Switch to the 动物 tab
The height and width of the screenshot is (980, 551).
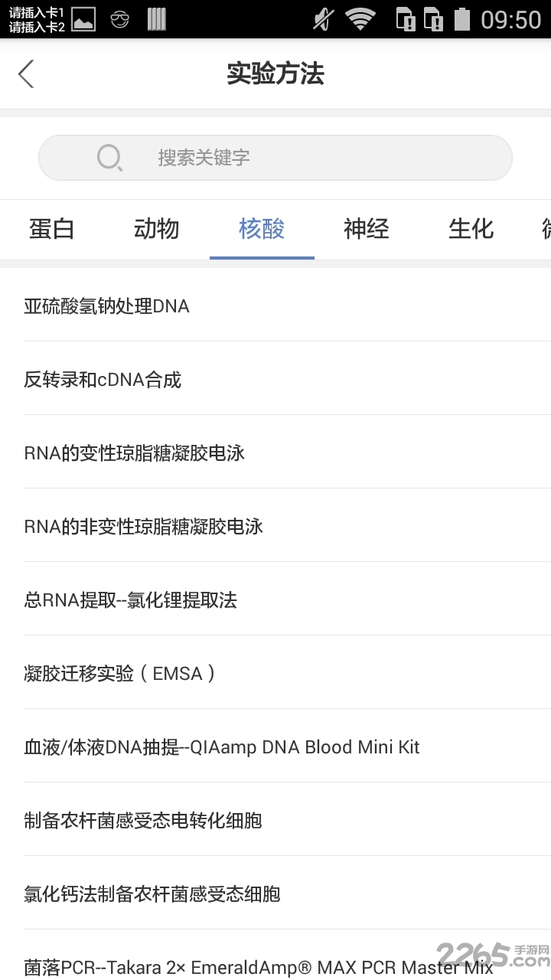point(157,229)
